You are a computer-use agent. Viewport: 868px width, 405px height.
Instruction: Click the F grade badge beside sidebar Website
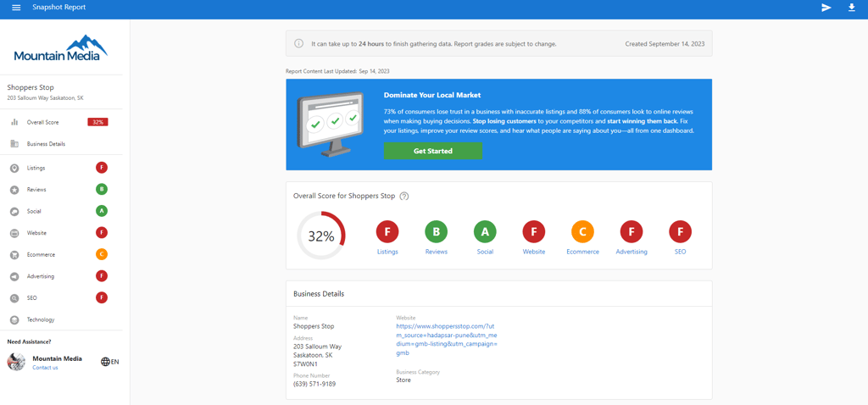tap(102, 232)
